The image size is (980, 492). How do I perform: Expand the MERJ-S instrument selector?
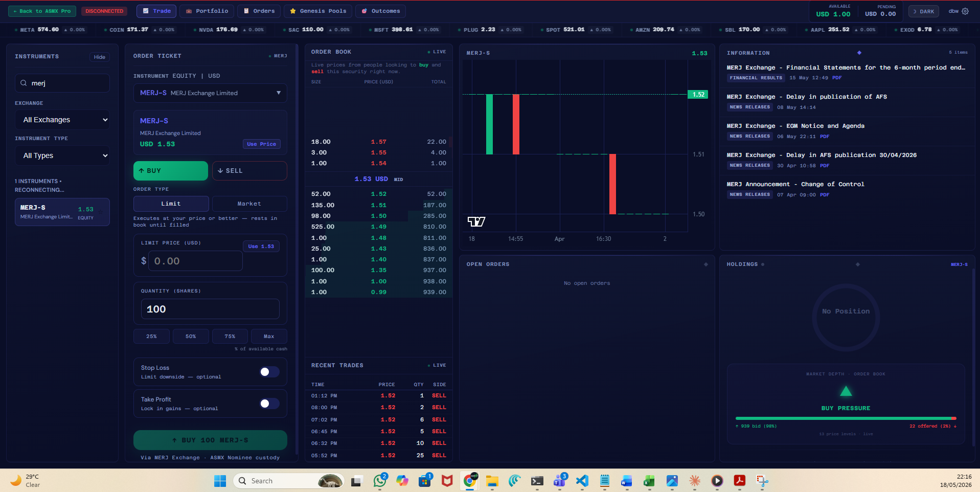point(210,93)
